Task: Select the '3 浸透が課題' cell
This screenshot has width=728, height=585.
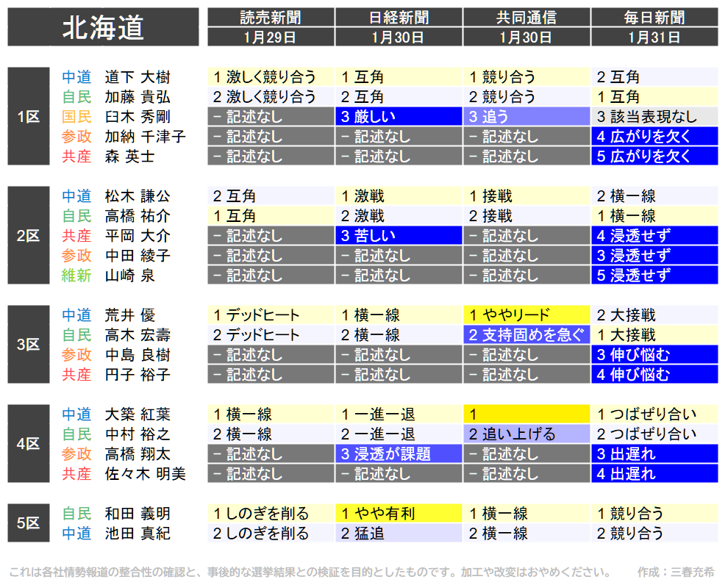Action: click(x=399, y=453)
